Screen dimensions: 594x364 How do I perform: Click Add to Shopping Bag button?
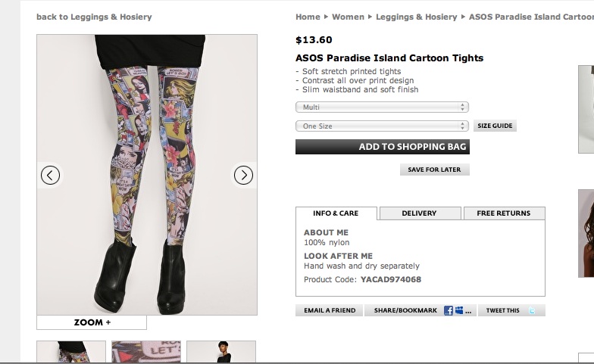point(383,147)
